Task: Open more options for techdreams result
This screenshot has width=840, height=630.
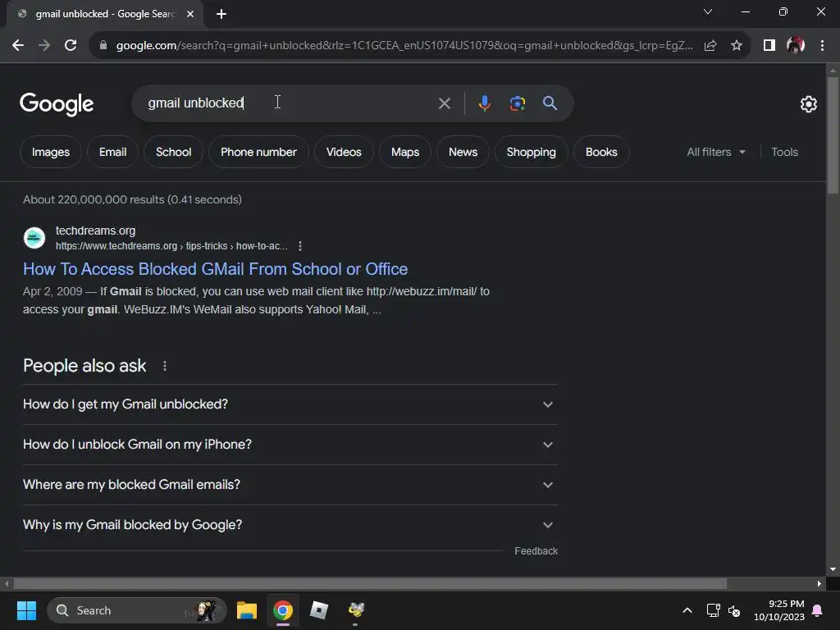Action: (300, 246)
